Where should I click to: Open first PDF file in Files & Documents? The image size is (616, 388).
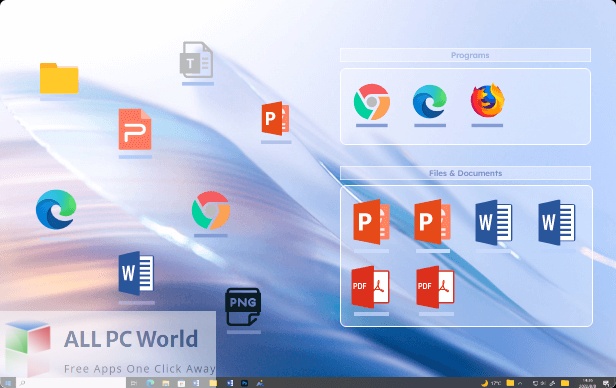370,287
